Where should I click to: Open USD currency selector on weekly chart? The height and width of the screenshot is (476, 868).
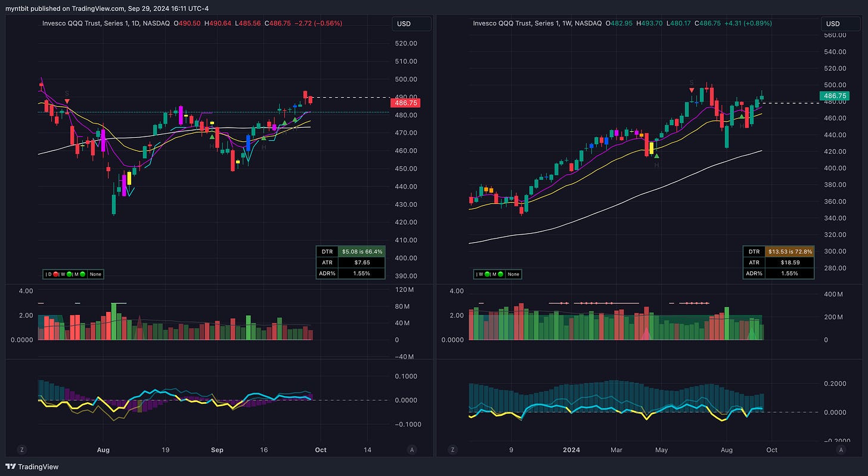841,24
